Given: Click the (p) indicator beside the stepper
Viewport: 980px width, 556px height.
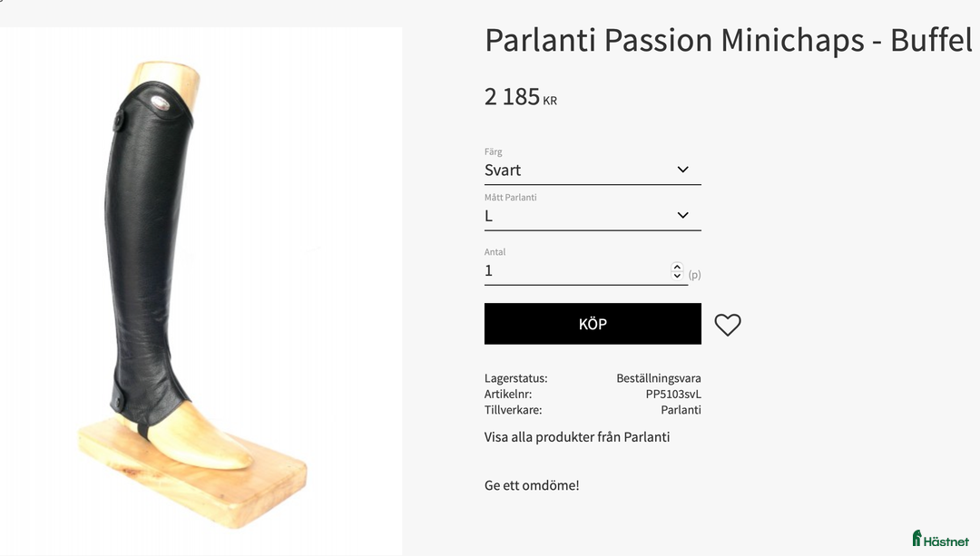Looking at the screenshot, I should pos(695,273).
